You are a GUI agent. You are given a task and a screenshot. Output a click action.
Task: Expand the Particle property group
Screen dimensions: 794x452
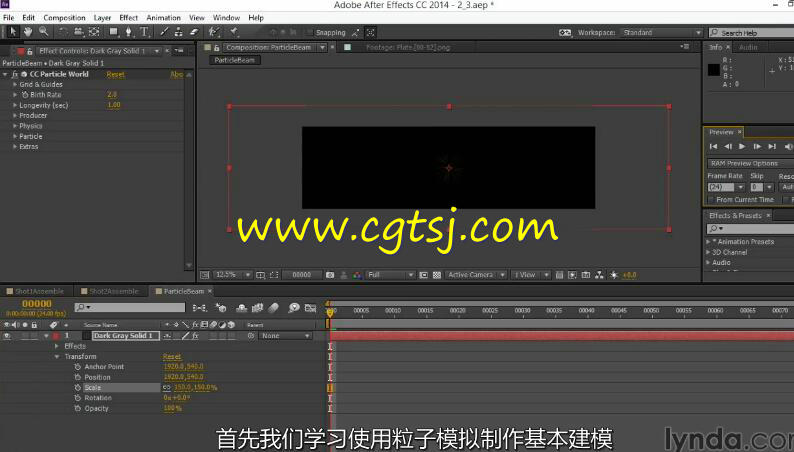tap(15, 137)
